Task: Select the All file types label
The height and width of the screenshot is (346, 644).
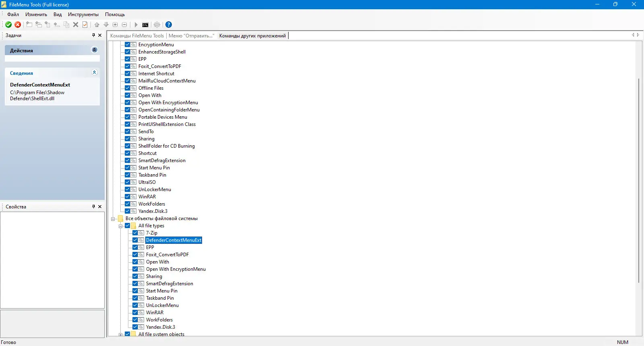Action: 151,226
